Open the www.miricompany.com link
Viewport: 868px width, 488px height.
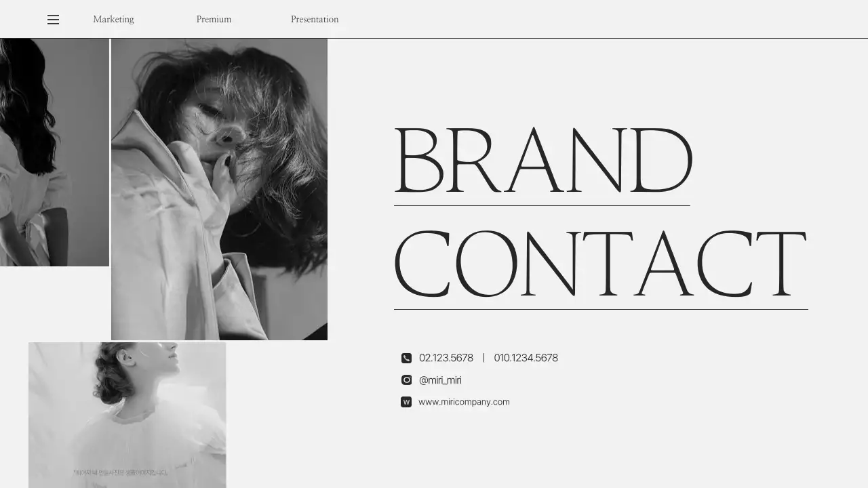[x=464, y=402]
